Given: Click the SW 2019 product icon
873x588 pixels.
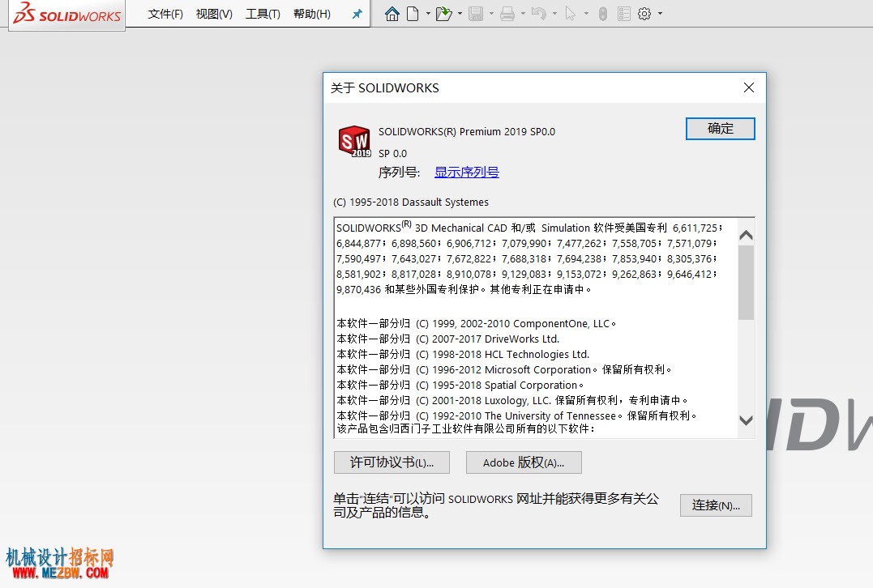Looking at the screenshot, I should pos(354,141).
